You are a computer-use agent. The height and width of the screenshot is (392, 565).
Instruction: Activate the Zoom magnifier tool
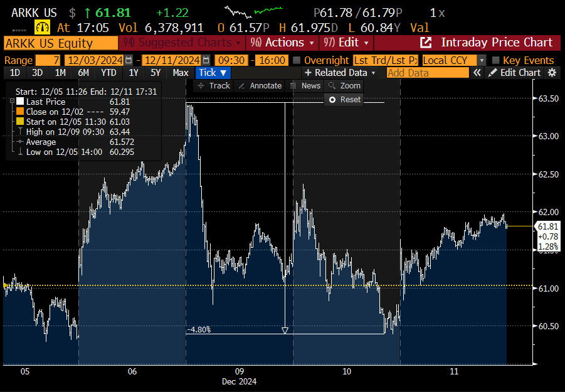click(344, 86)
